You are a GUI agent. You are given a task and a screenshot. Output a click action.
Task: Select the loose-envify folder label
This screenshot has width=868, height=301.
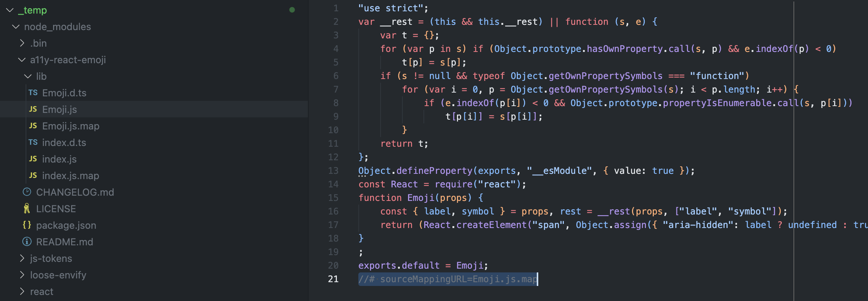(58, 275)
